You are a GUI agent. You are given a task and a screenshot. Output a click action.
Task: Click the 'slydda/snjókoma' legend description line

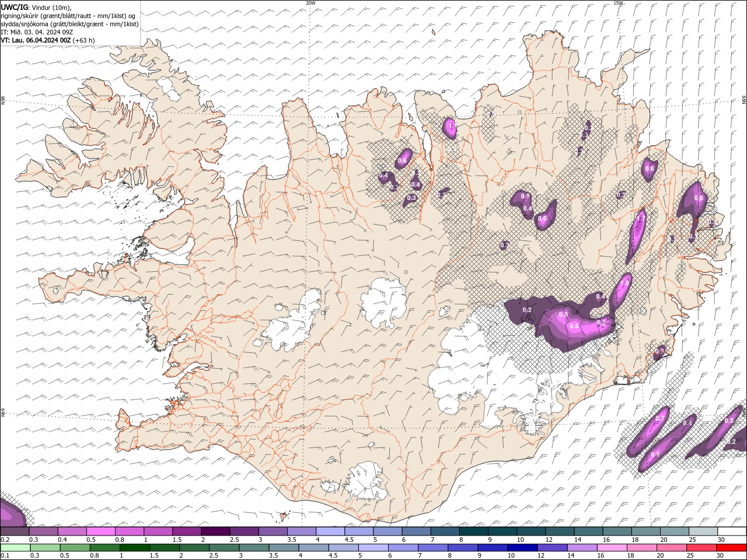click(69, 24)
